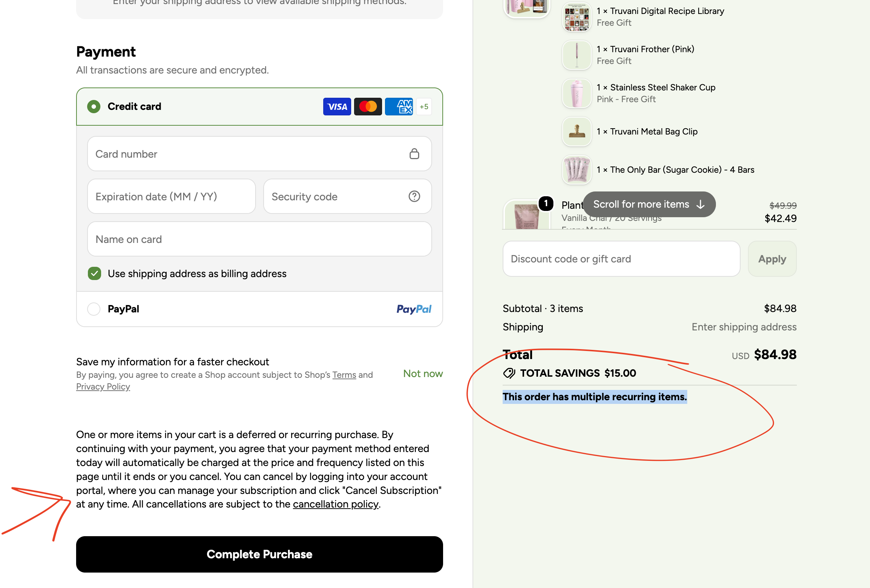This screenshot has height=588, width=870.
Task: Choose Not now for saving information
Action: coord(423,374)
